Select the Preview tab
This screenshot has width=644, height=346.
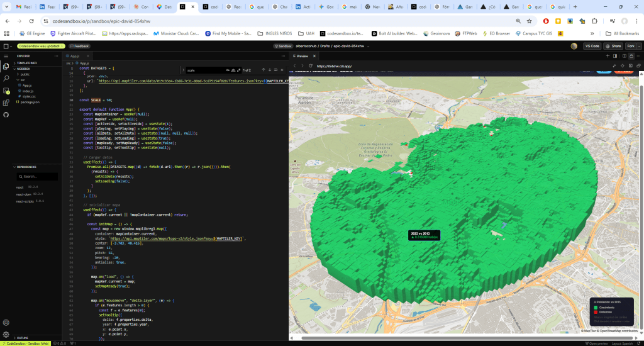pos(301,56)
